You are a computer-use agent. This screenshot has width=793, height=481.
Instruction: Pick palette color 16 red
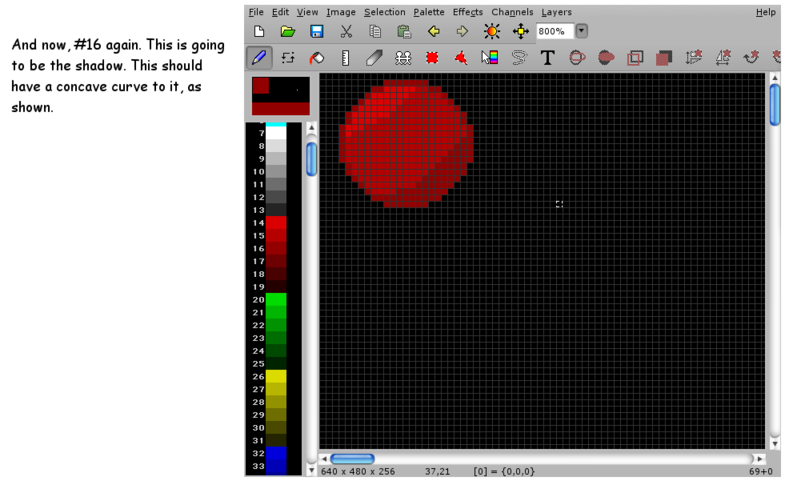(276, 248)
